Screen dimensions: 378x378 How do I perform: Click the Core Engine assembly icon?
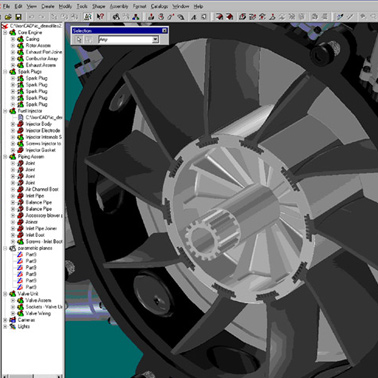coord(13,32)
